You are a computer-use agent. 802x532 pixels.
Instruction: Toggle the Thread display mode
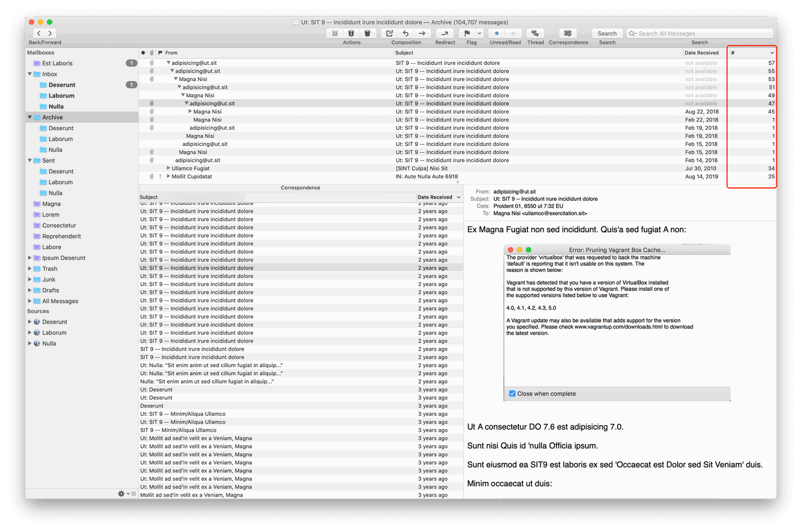point(535,33)
